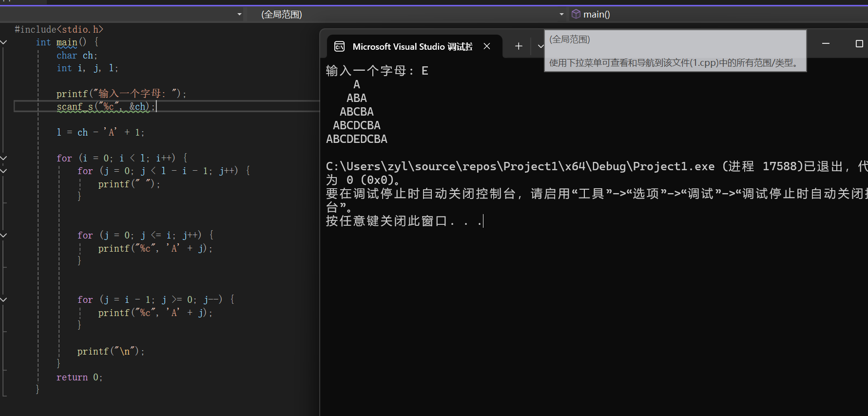Collapse the for (j < l - i - 1) loop
This screenshot has height=416, width=868.
point(3,171)
